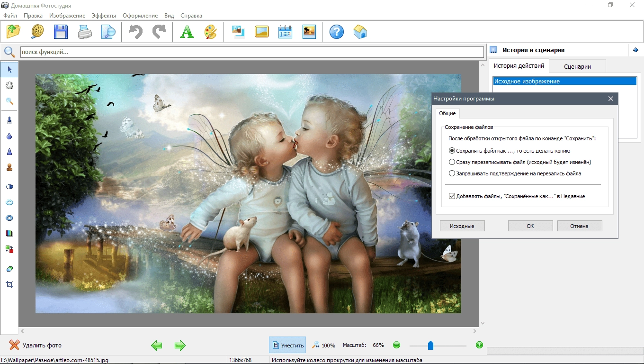
Task: Select the zoom magnifier tool in sidebar
Action: click(x=9, y=101)
